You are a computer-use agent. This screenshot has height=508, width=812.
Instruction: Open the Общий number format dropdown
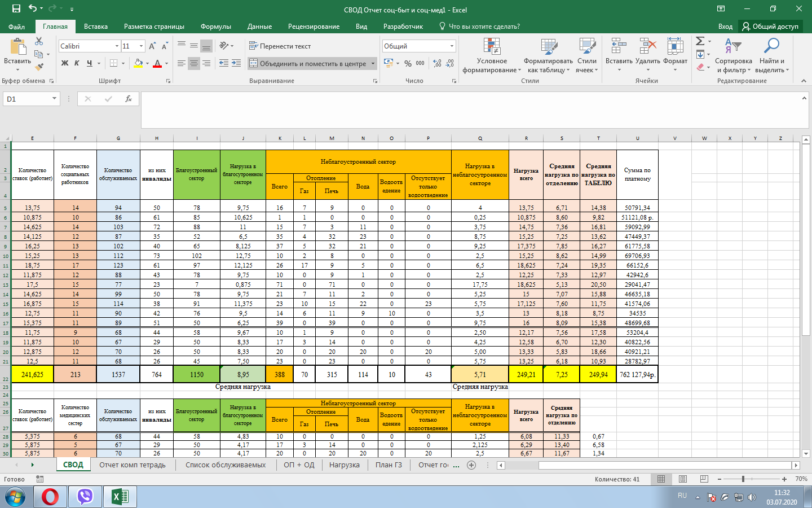coord(452,46)
